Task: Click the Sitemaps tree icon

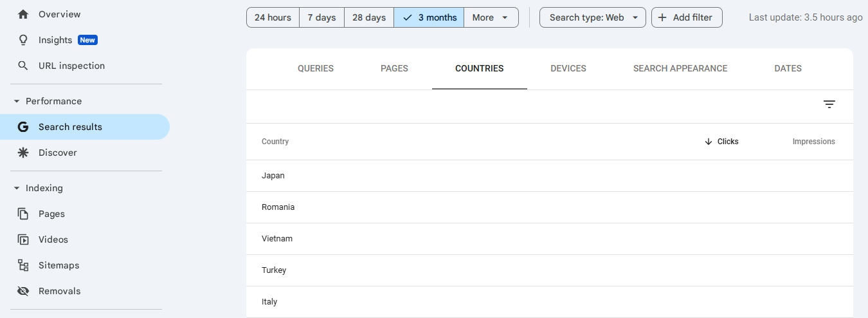Action: pos(23,265)
